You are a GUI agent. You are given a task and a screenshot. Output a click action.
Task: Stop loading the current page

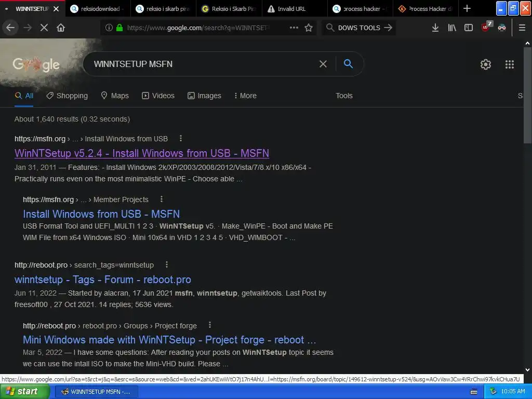pos(44,28)
